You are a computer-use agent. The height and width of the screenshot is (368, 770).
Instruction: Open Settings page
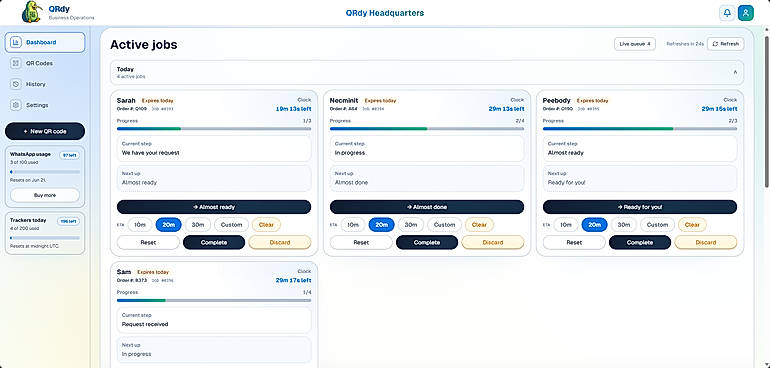(45, 105)
